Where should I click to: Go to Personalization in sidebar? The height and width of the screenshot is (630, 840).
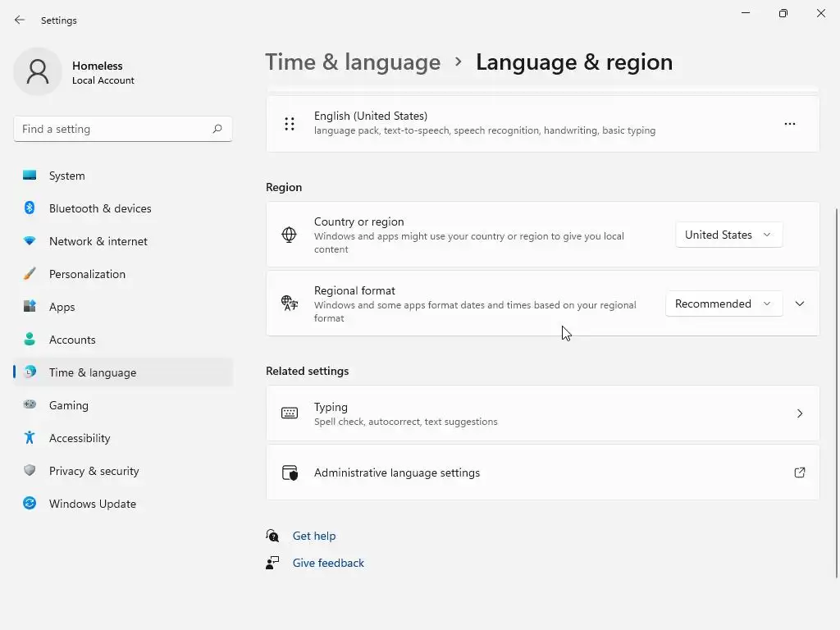click(87, 274)
